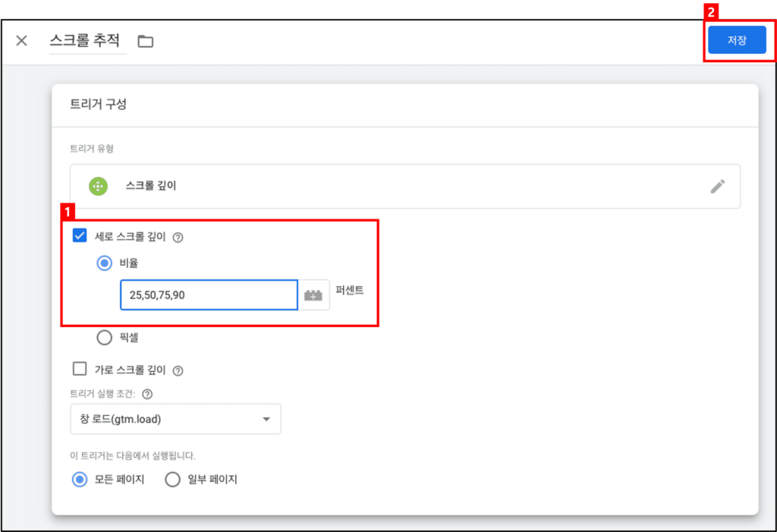Click the pencil edit icon for trigger type

pyautogui.click(x=718, y=187)
